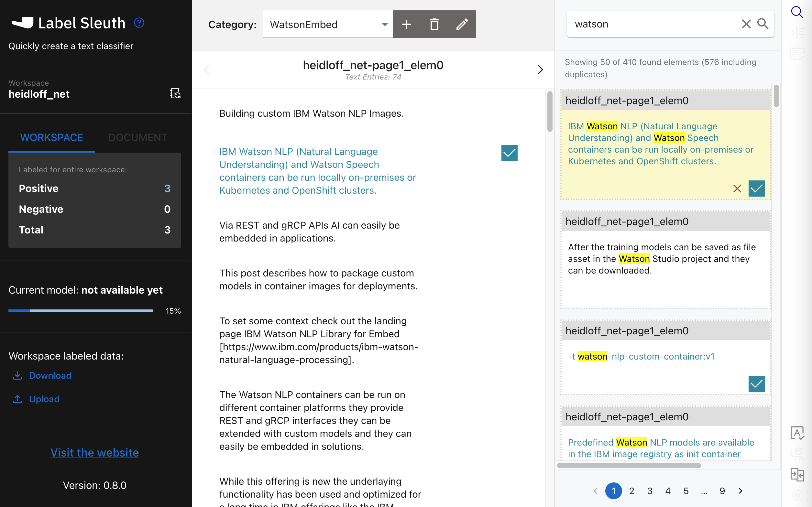This screenshot has height=507, width=812.
Task: Toggle check on watson-nlp-custom-container result
Action: pyautogui.click(x=756, y=383)
